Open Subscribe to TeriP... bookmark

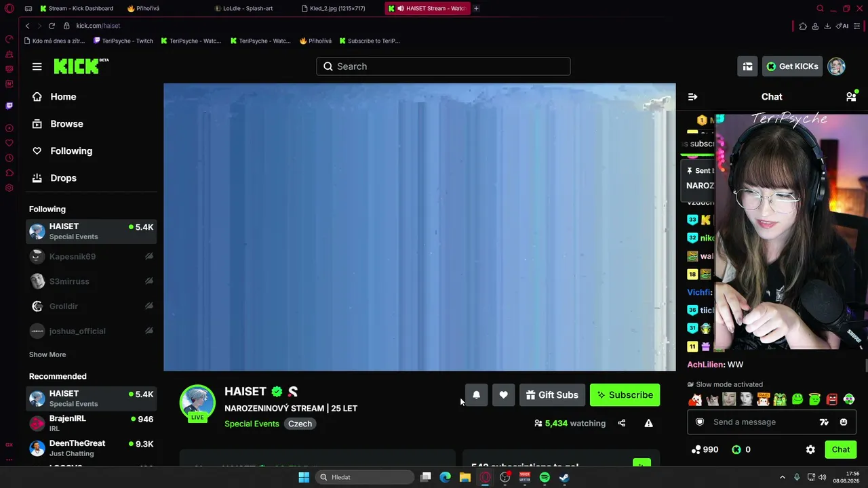coord(370,41)
